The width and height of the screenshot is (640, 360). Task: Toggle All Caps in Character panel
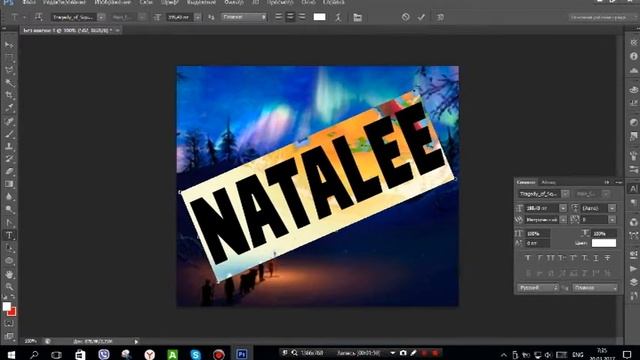coord(551,258)
